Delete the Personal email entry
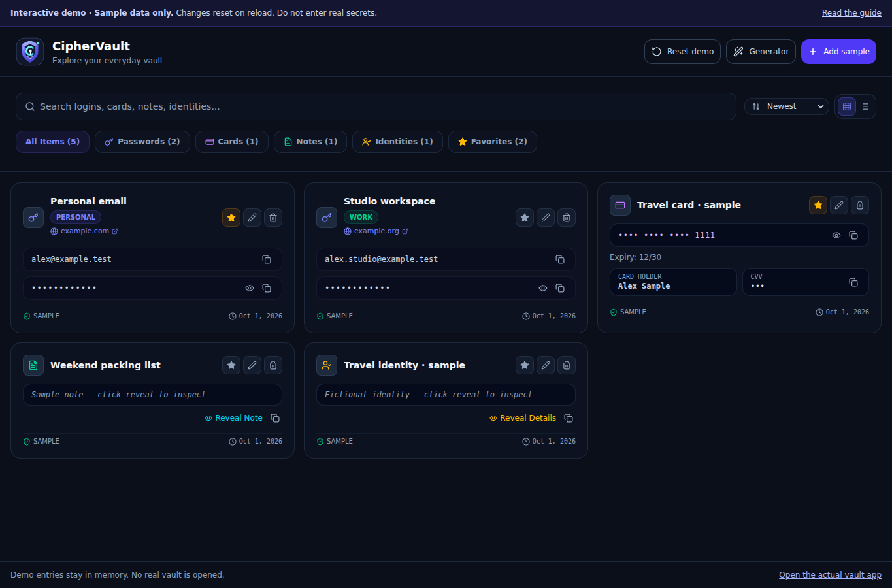 tap(273, 218)
